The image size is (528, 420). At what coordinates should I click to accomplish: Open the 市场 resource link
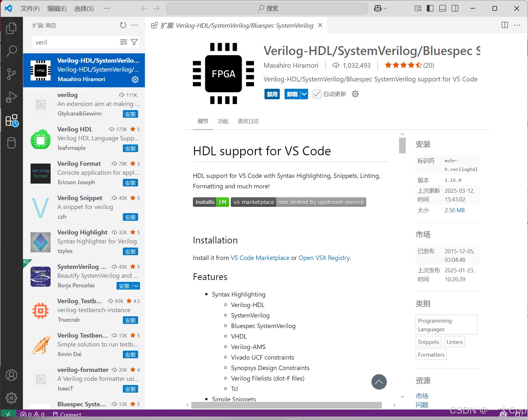pos(422,396)
